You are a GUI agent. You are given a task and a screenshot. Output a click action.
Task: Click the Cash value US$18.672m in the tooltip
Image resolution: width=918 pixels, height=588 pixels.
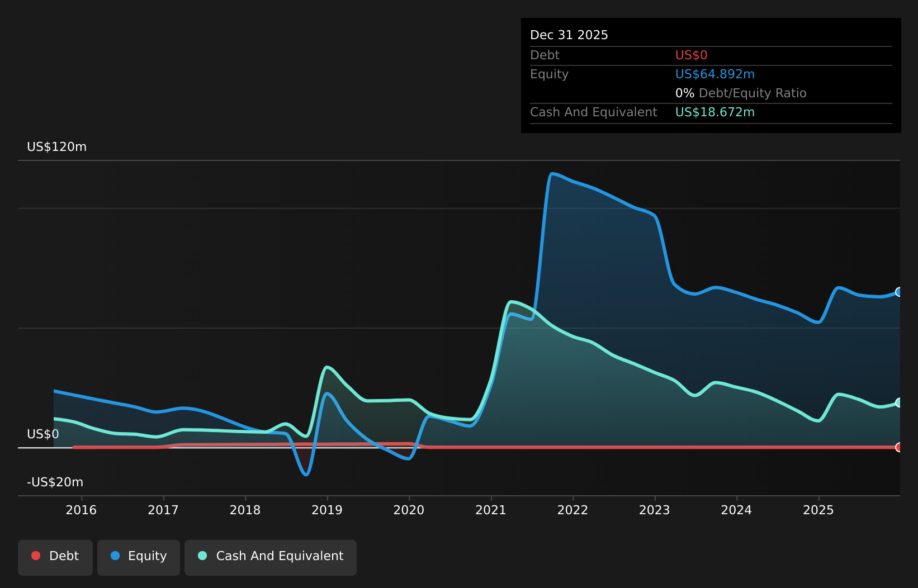715,112
